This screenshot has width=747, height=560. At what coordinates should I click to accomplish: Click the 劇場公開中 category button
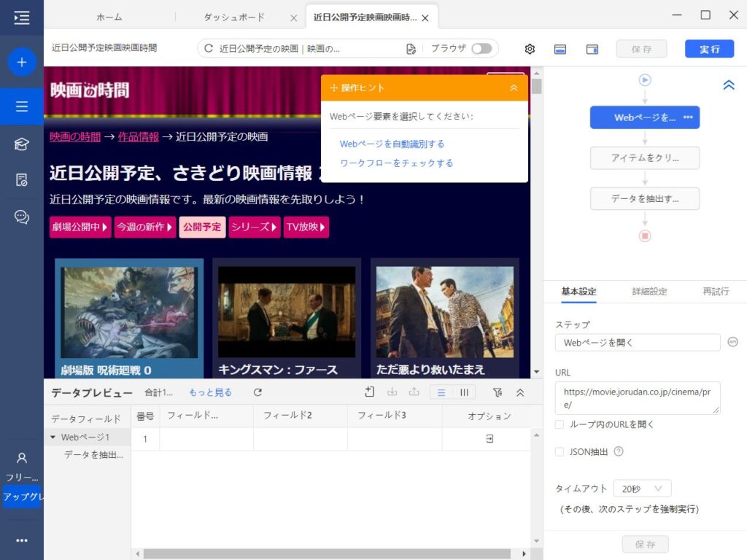point(80,227)
